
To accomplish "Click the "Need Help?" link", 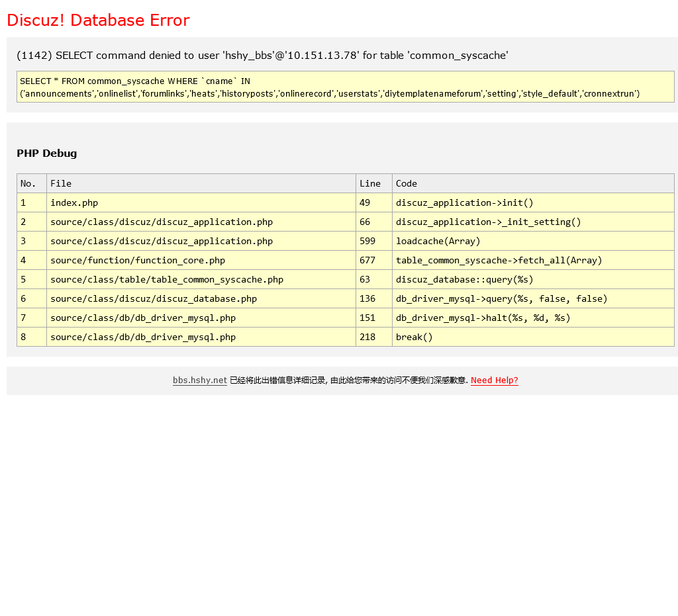I will pyautogui.click(x=494, y=380).
